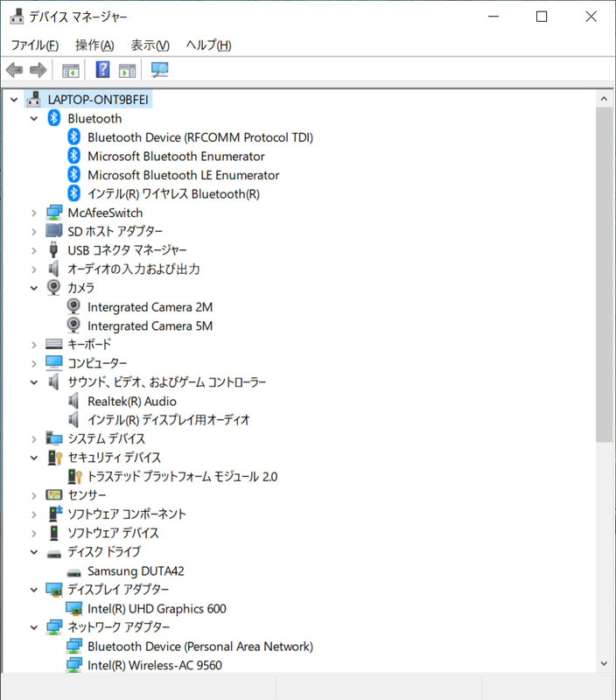Collapse the LAPTOP-ONT9BFEI root node

(x=14, y=100)
